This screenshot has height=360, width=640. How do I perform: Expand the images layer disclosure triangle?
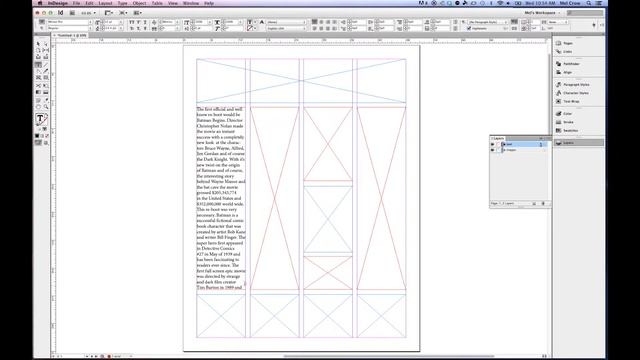503,150
